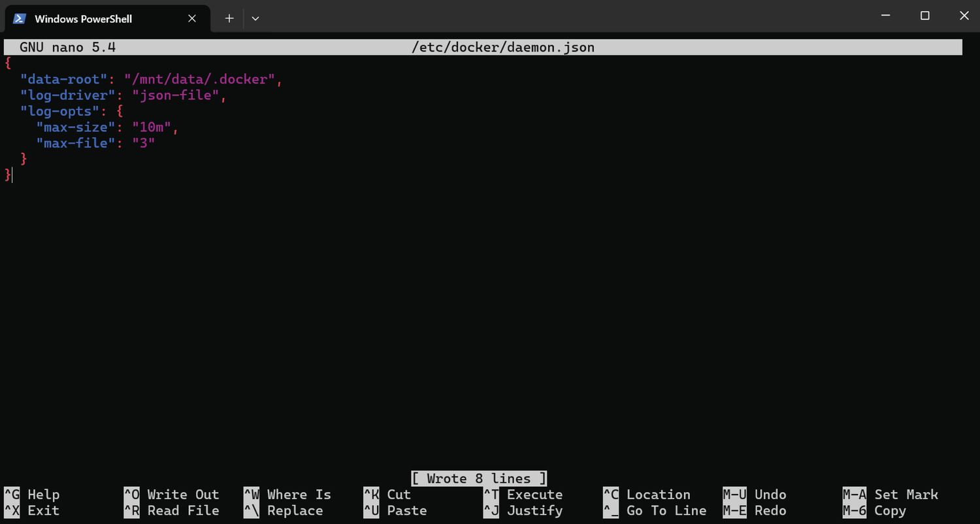Click the "10m" max-size value
Viewport: 980px width, 524px height.
(152, 127)
